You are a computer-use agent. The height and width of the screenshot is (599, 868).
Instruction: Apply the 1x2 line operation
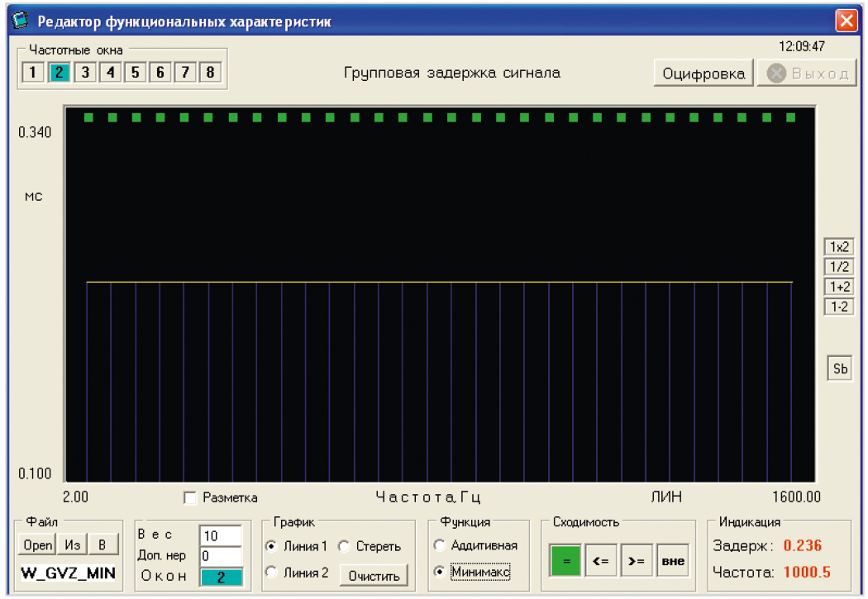[839, 247]
